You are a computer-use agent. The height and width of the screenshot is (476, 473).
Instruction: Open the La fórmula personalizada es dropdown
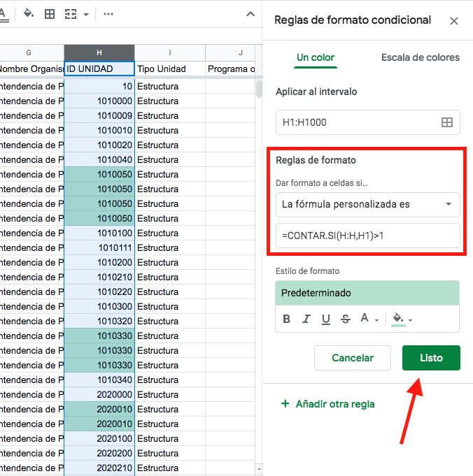click(367, 204)
